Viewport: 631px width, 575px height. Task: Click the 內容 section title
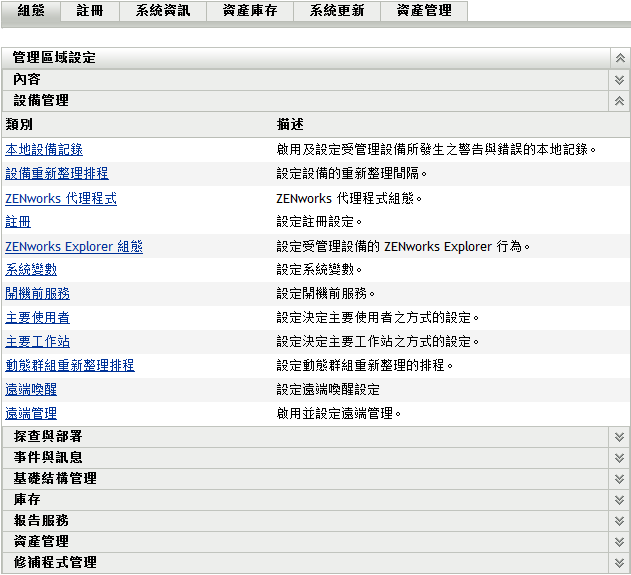(x=27, y=79)
